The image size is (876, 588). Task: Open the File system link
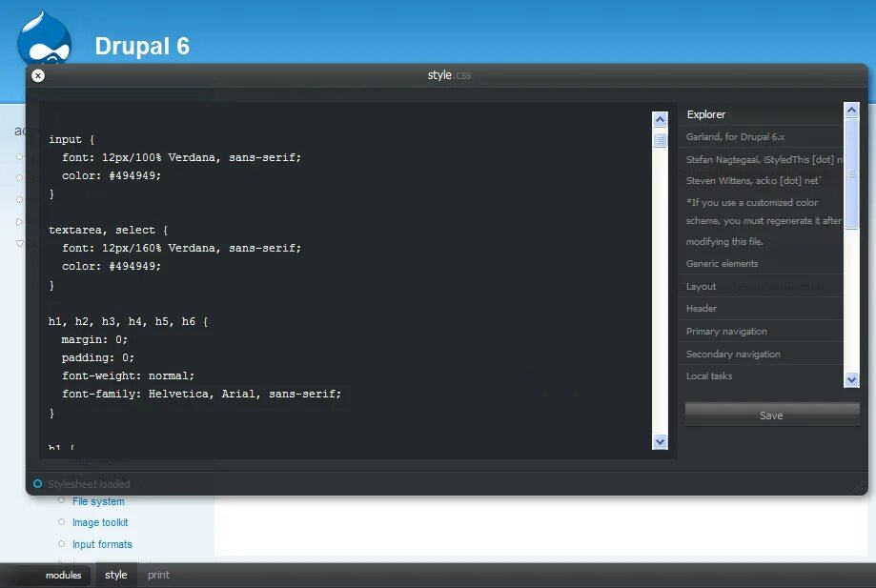tap(98, 501)
